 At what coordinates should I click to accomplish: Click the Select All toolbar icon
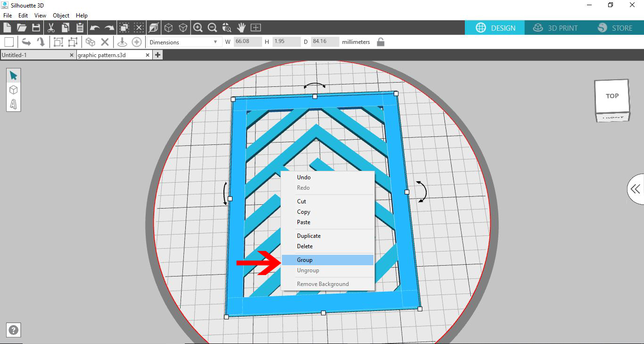[124, 27]
